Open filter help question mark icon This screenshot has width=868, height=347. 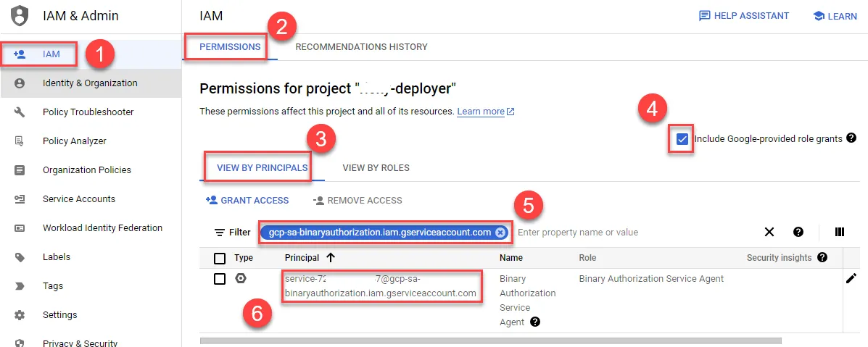tap(798, 232)
